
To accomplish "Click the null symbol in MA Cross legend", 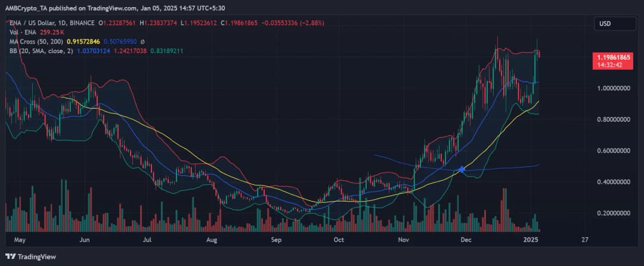I will (143, 42).
